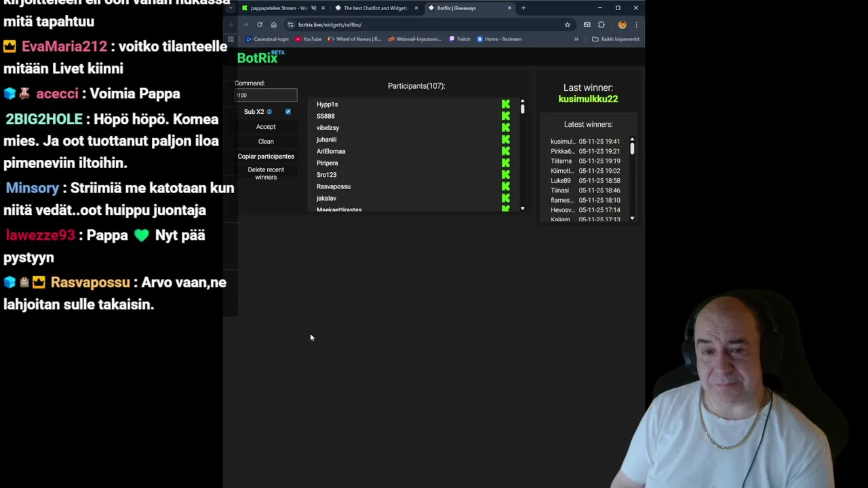Close The best ChatBot and Widgets tab
Image resolution: width=868 pixels, height=488 pixels.
pyautogui.click(x=416, y=8)
